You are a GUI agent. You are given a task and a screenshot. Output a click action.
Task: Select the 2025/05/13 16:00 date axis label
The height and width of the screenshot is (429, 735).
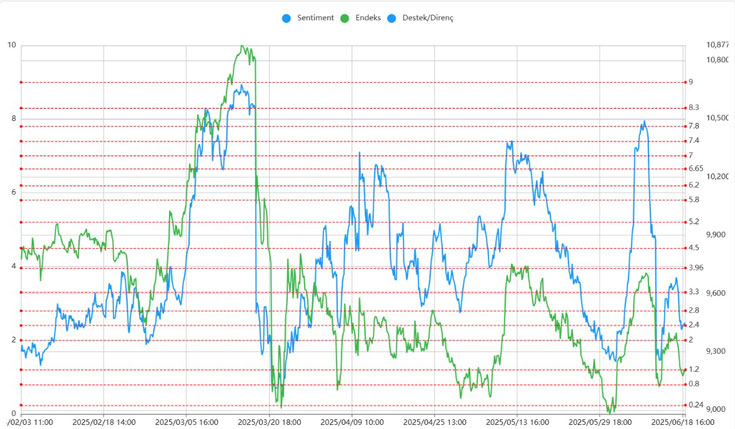(518, 422)
